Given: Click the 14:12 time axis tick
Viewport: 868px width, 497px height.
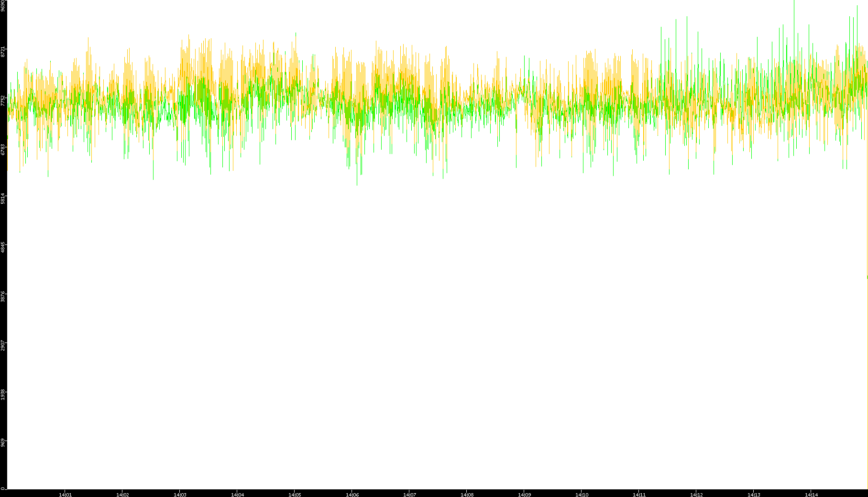Looking at the screenshot, I should pyautogui.click(x=696, y=495).
